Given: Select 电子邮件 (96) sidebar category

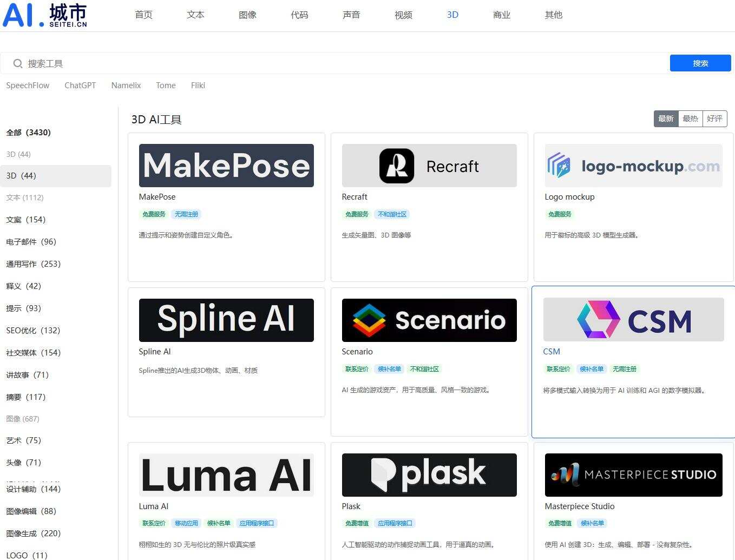Looking at the screenshot, I should tap(31, 242).
